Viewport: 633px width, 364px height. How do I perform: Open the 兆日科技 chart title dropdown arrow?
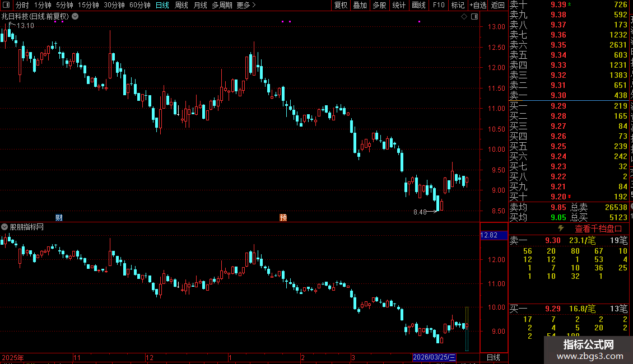tap(75, 17)
